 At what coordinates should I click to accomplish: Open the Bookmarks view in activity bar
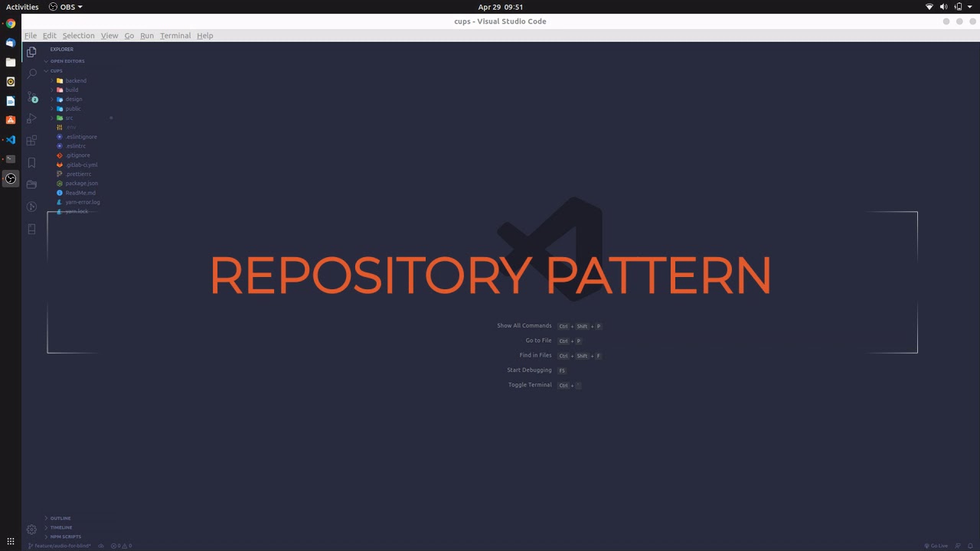pyautogui.click(x=31, y=163)
